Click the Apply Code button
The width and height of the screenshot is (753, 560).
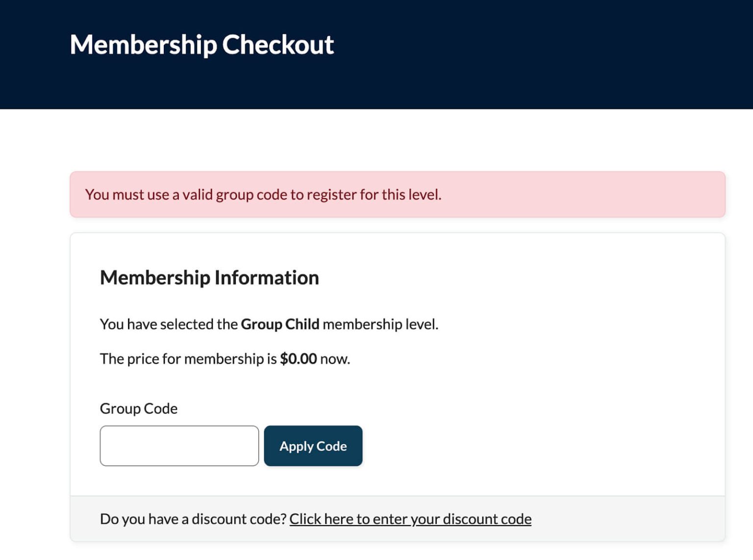coord(313,446)
